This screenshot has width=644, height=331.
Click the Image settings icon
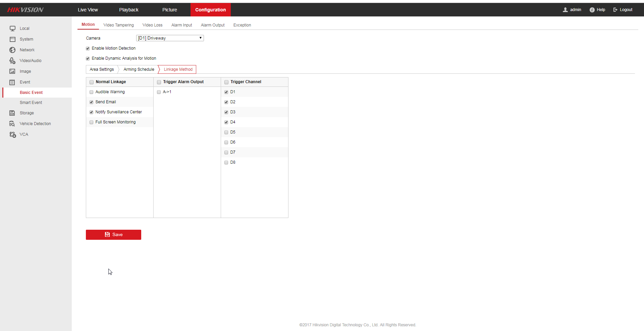coord(12,71)
